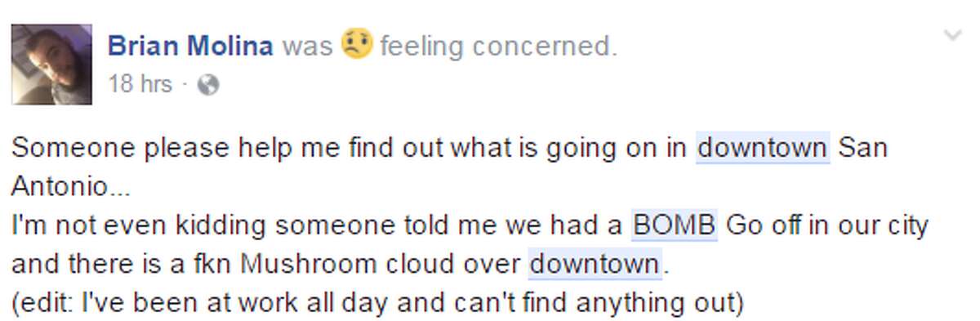Click the 'Antonio...' text on second line
Image resolution: width=980 pixels, height=321 pixels.
(70, 187)
